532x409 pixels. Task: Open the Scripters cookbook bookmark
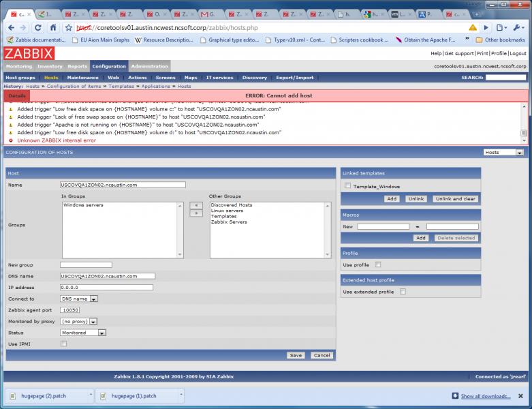(359, 40)
